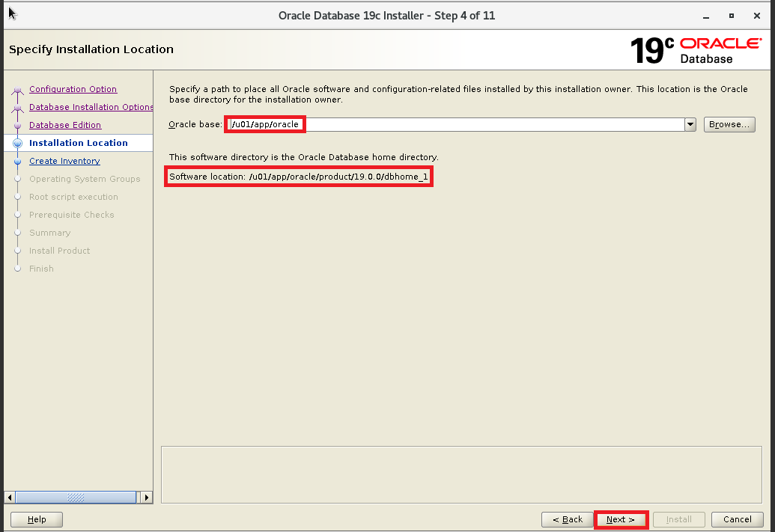Click the Root script execution step
The height and width of the screenshot is (532, 775).
73,197
